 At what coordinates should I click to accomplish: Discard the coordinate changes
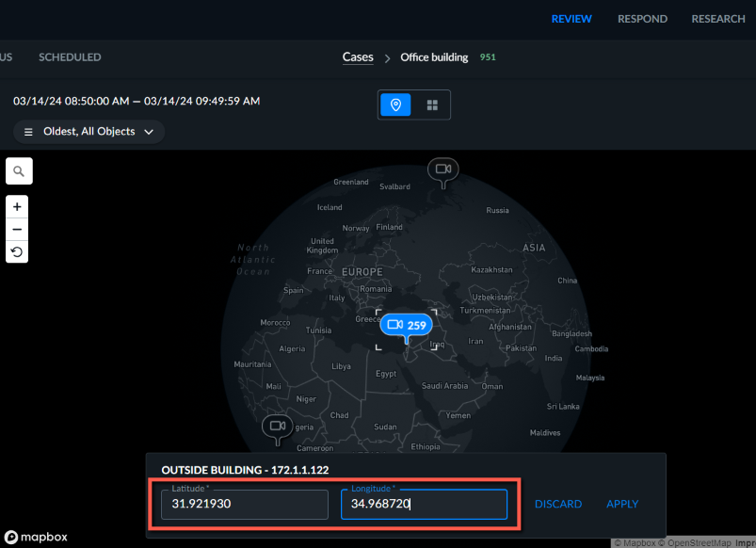[558, 504]
